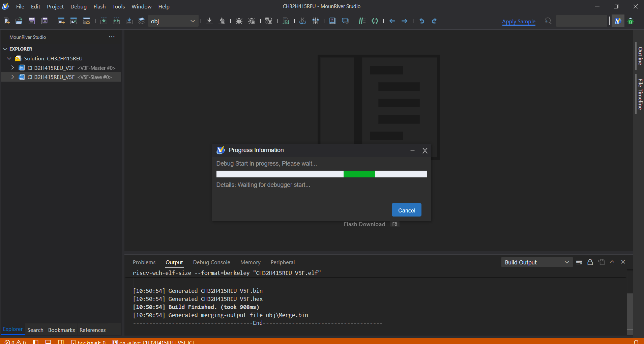Open the Debug menu

coord(78,6)
